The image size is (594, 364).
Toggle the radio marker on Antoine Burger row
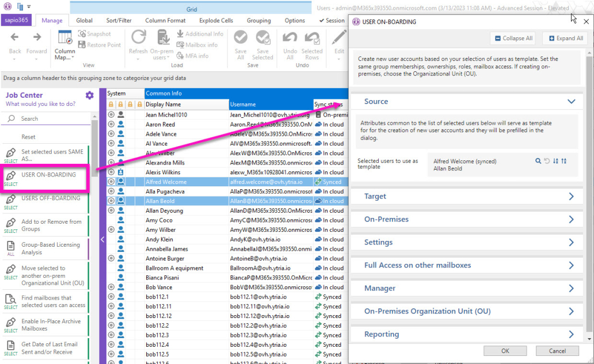[x=111, y=258]
